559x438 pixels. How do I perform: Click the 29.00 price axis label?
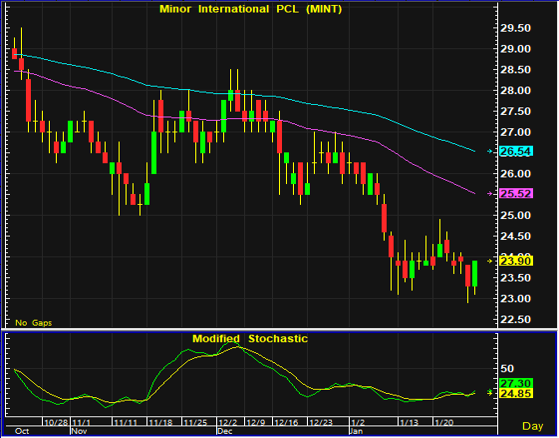tap(516, 49)
